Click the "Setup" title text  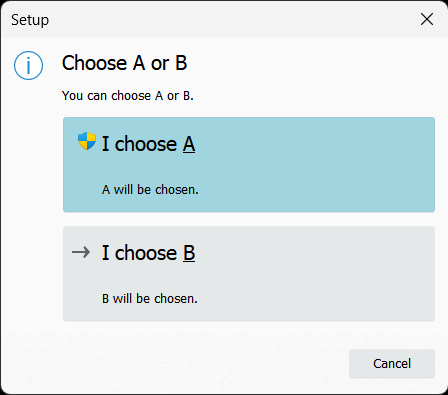click(30, 20)
